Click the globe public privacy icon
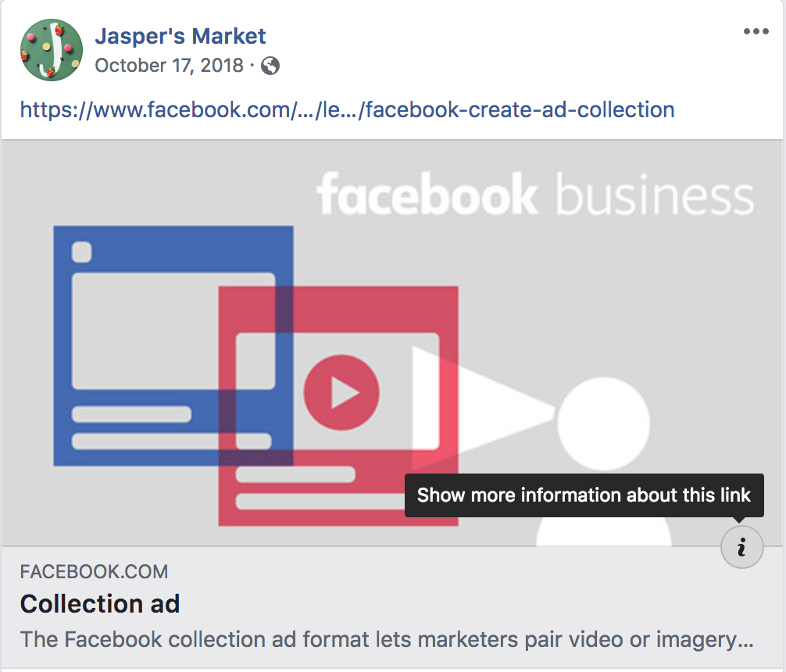786x672 pixels. click(x=270, y=66)
